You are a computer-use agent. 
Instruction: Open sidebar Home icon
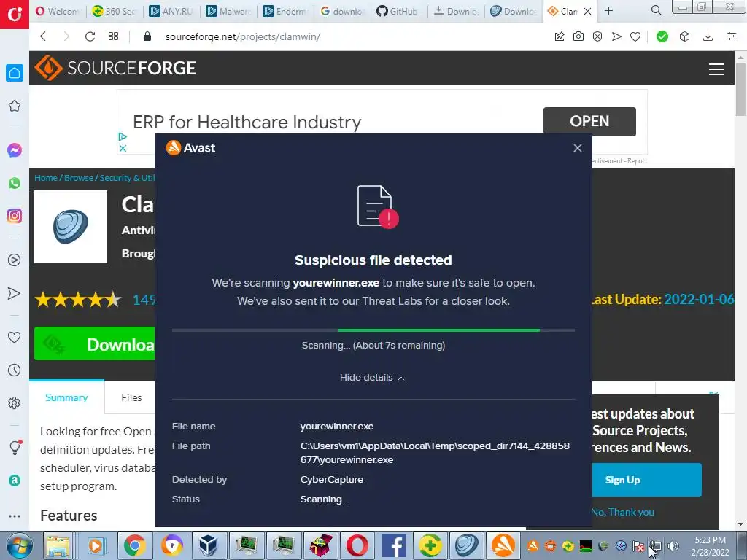pos(15,73)
